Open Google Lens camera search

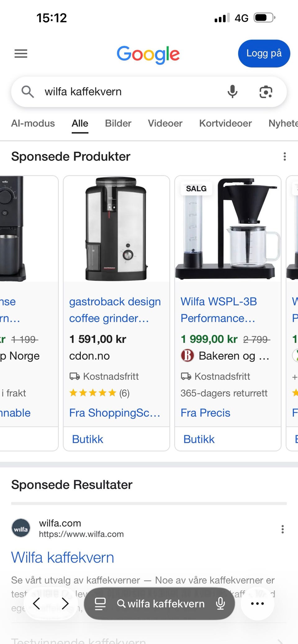[x=266, y=92]
